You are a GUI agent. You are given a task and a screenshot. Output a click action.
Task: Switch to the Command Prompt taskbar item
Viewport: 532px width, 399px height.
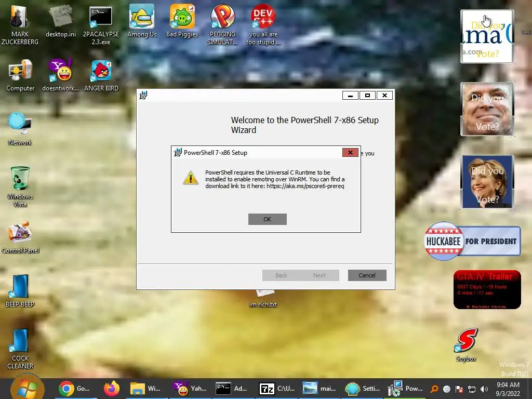coord(232,389)
